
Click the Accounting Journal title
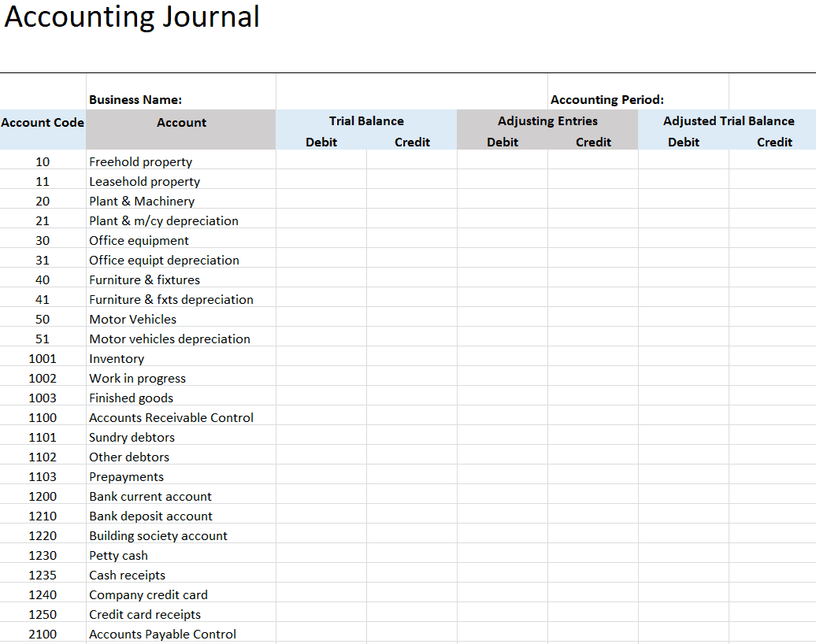pyautogui.click(x=132, y=17)
